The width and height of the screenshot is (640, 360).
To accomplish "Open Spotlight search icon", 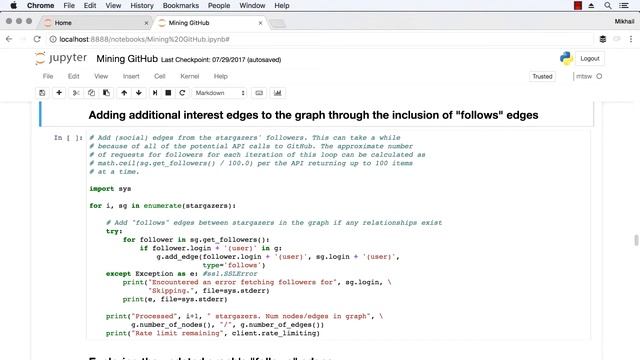I will 608,6.
